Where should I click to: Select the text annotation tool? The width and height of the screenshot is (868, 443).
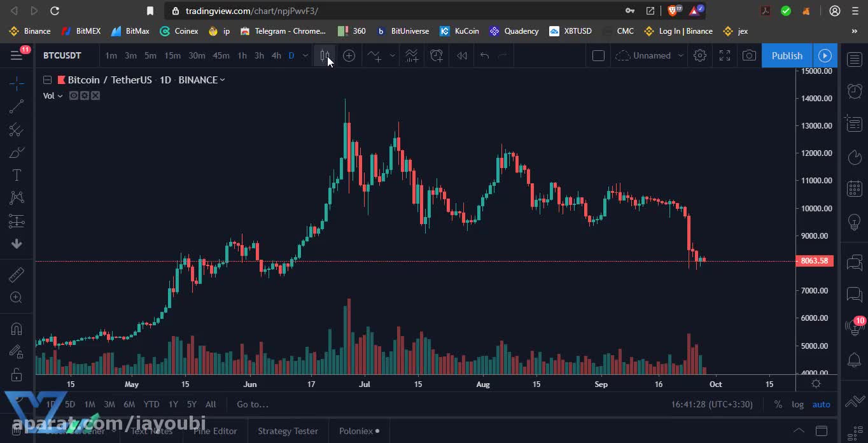tap(17, 175)
